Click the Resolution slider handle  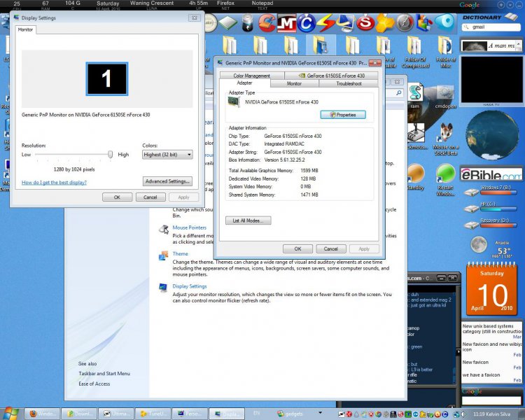[110, 155]
